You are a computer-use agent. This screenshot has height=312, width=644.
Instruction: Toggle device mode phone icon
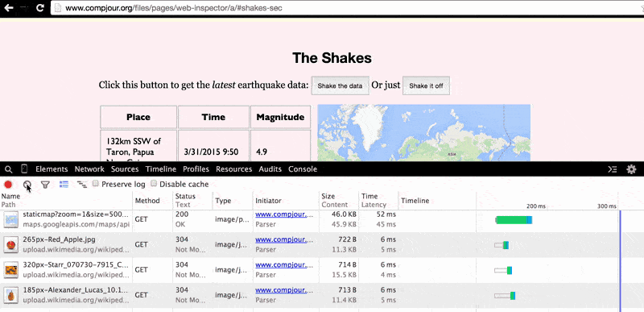click(24, 169)
